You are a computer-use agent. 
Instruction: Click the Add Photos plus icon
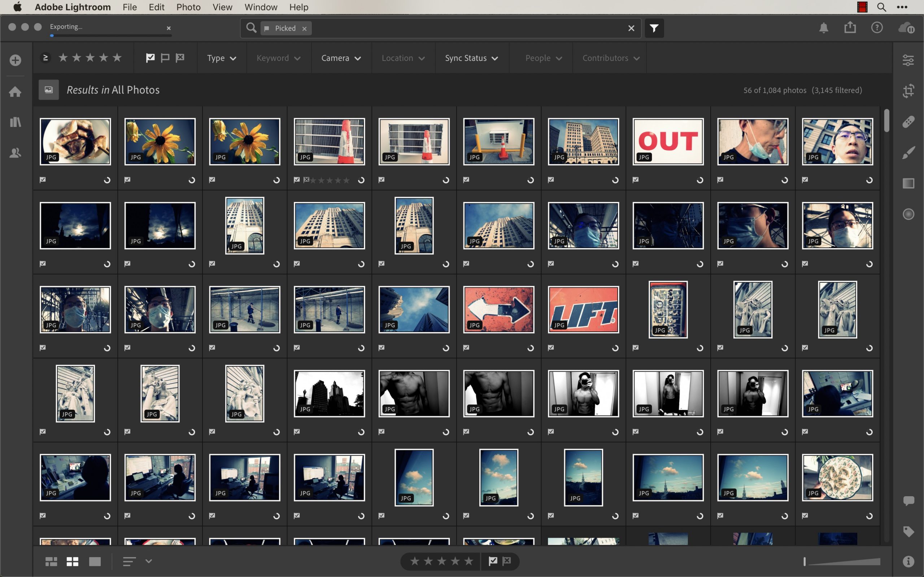(x=15, y=60)
